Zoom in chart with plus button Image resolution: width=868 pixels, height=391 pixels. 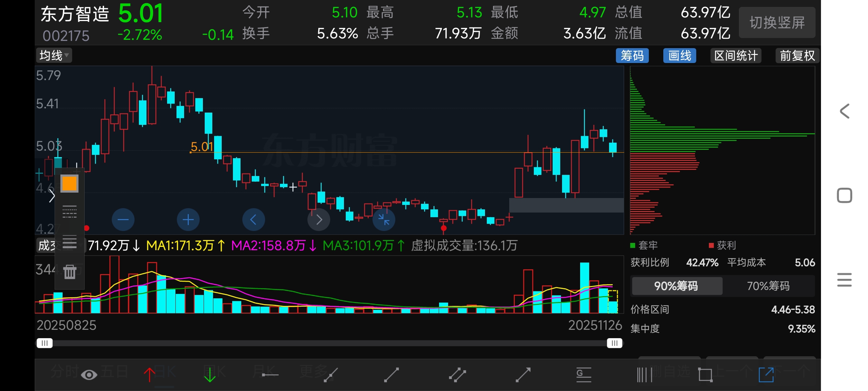pos(188,219)
